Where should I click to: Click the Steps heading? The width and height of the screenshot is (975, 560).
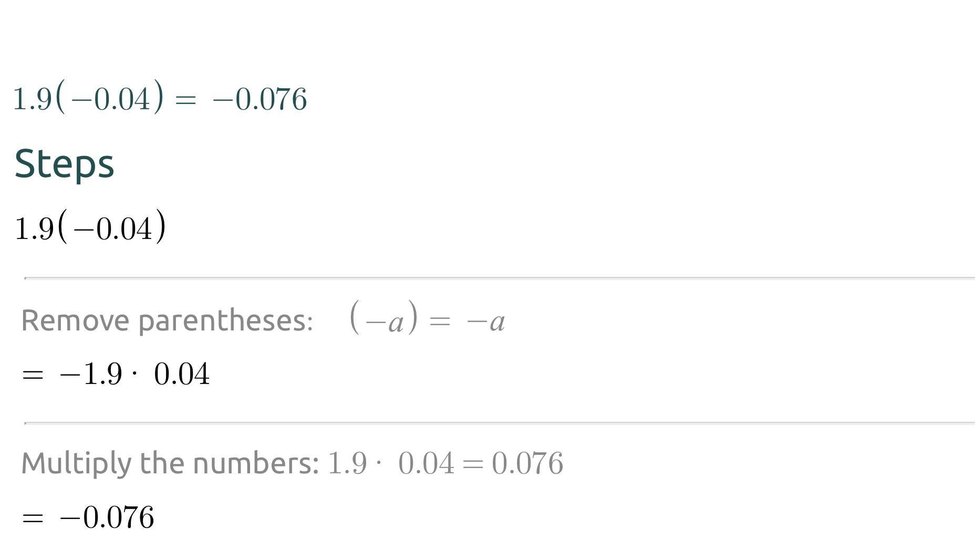(64, 164)
